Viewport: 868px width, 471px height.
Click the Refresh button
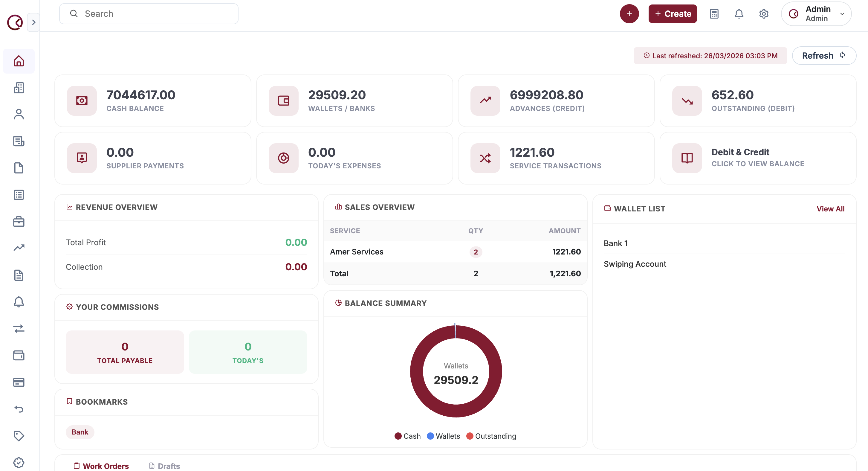click(x=824, y=55)
